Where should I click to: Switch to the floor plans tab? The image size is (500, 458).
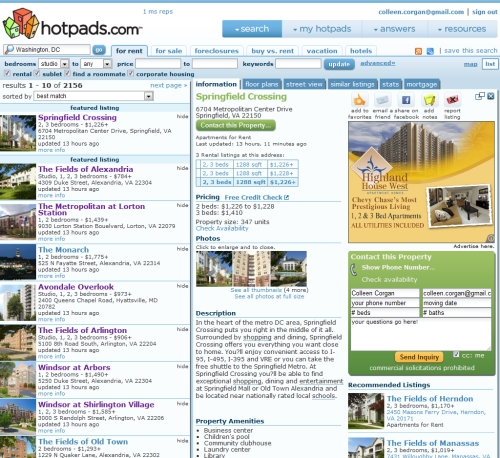click(262, 84)
